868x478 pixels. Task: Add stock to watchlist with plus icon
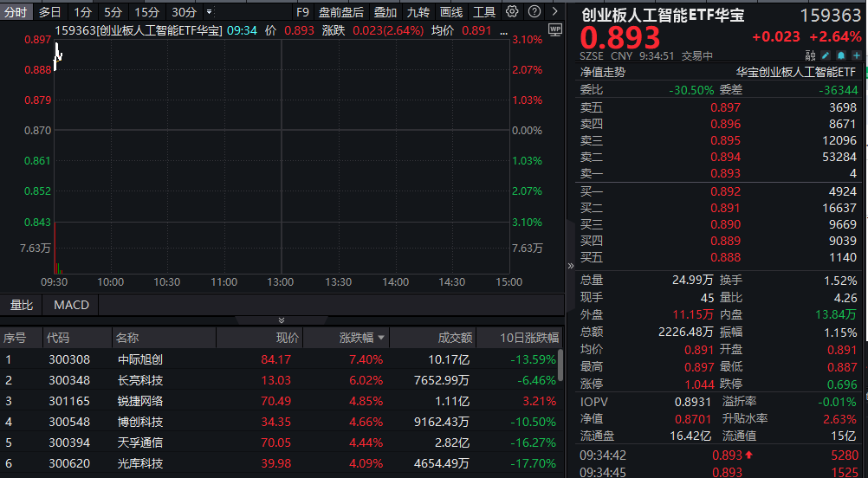[x=856, y=55]
